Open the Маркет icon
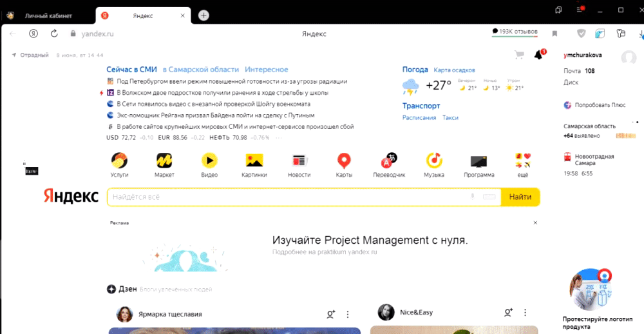The image size is (644, 334). (x=164, y=161)
